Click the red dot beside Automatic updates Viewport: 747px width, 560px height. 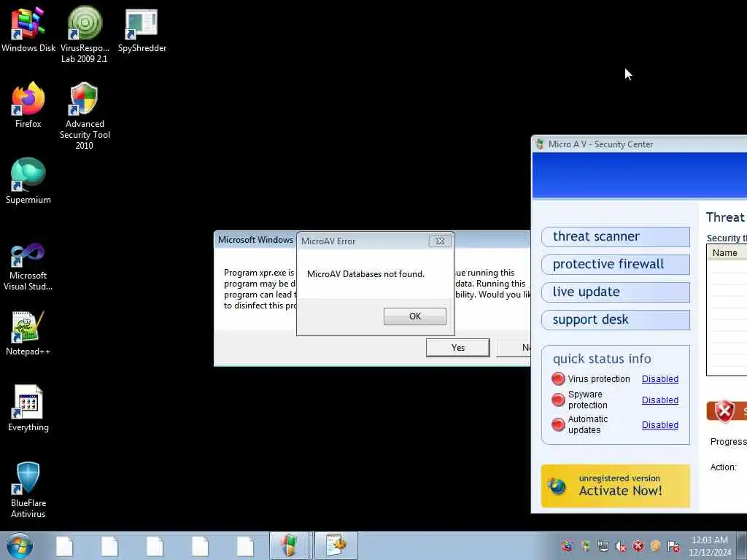558,424
